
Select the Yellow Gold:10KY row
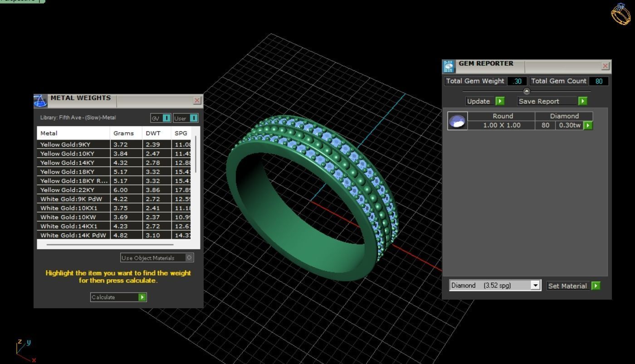(114, 153)
